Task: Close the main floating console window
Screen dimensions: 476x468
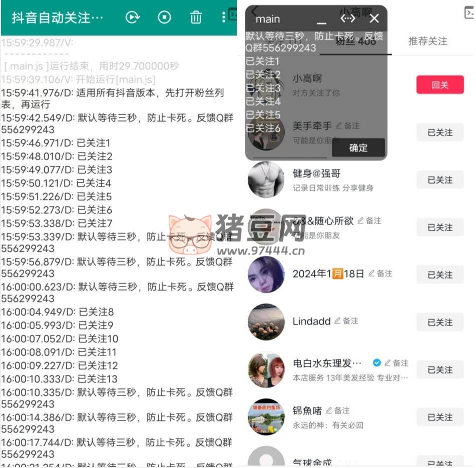Action: (x=374, y=19)
